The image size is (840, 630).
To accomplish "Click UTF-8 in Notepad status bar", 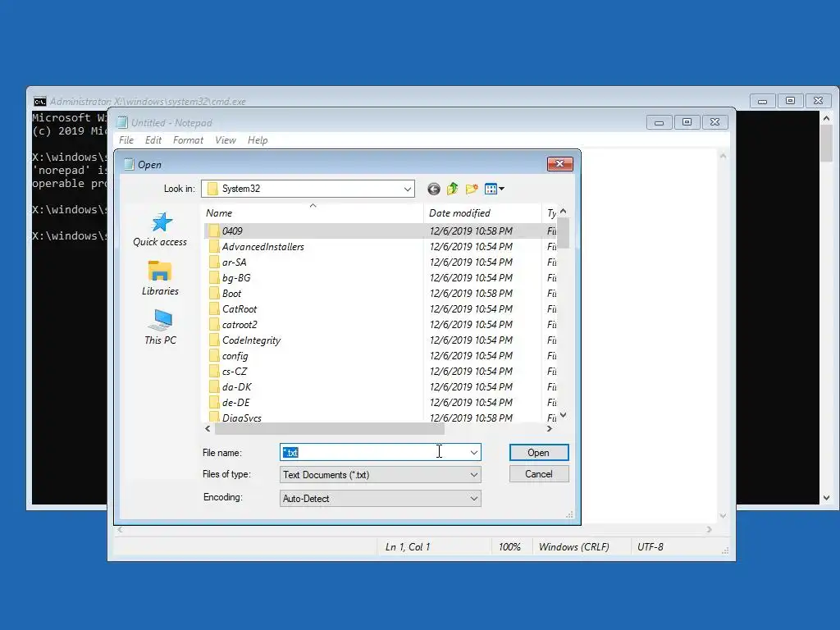I will pyautogui.click(x=651, y=547).
